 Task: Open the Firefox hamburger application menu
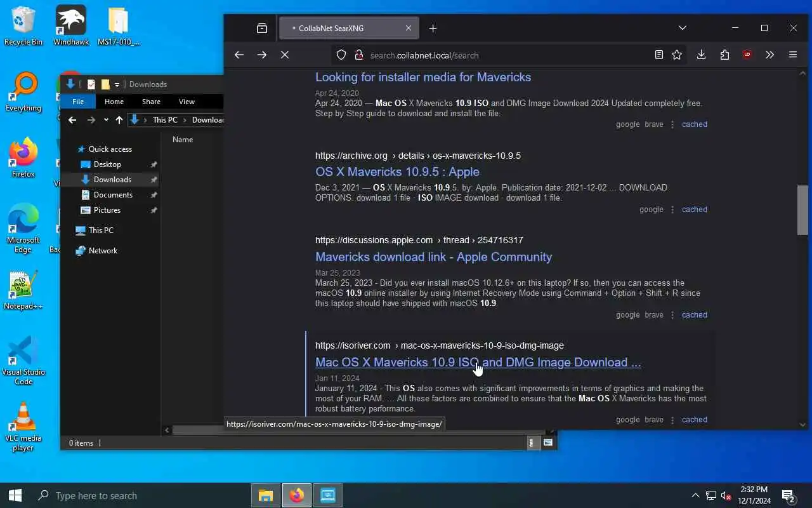tap(793, 55)
